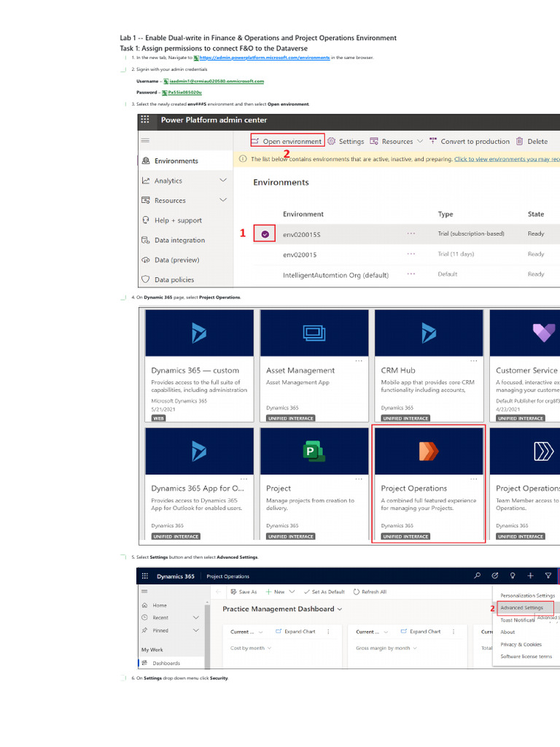Open the Practice Management Dashboard selector chevron
Screen dimensions: 560x747
pos(340,609)
